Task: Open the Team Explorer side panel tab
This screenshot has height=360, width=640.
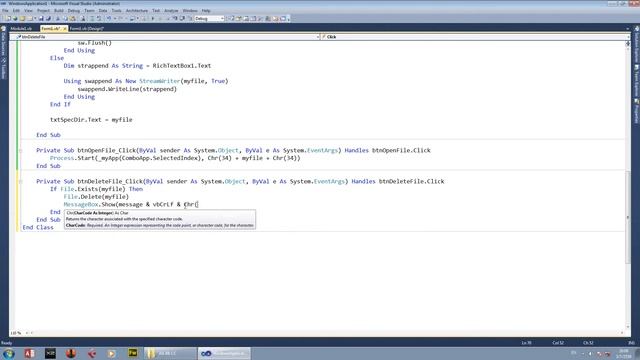Action: 636,80
